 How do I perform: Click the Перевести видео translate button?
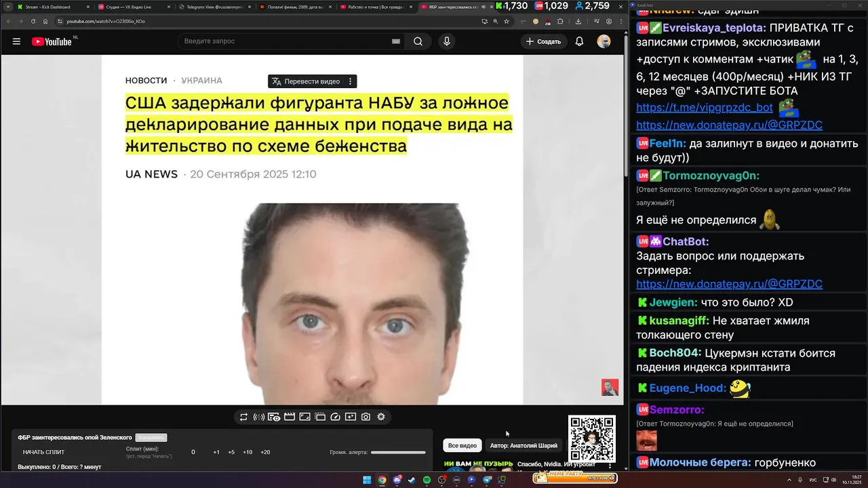tap(306, 81)
